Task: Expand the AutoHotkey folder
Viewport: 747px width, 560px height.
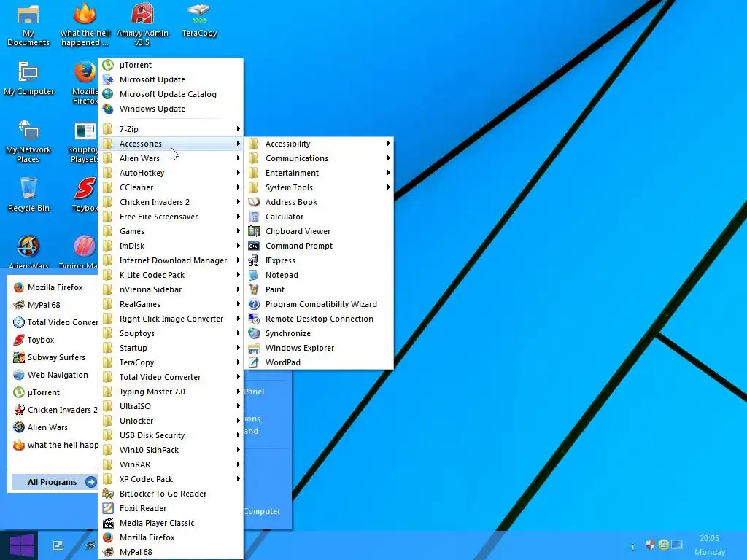Action: tap(171, 173)
